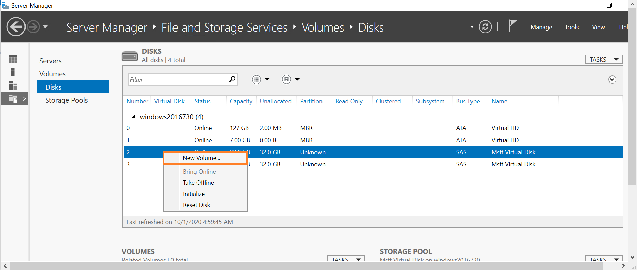
Task: Click File and Storage Services sidebar icon
Action: pyautogui.click(x=13, y=99)
